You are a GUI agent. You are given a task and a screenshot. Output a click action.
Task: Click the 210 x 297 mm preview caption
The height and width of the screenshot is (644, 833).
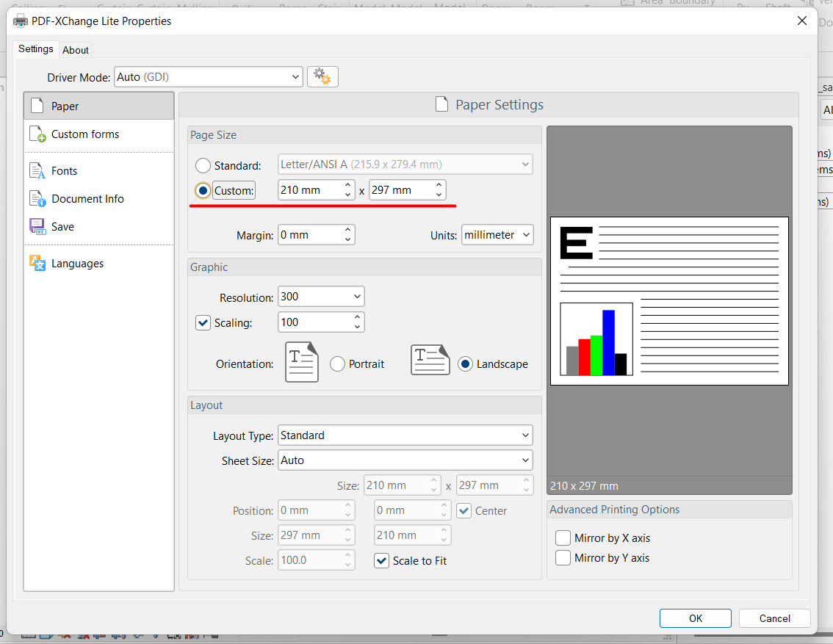click(x=585, y=486)
